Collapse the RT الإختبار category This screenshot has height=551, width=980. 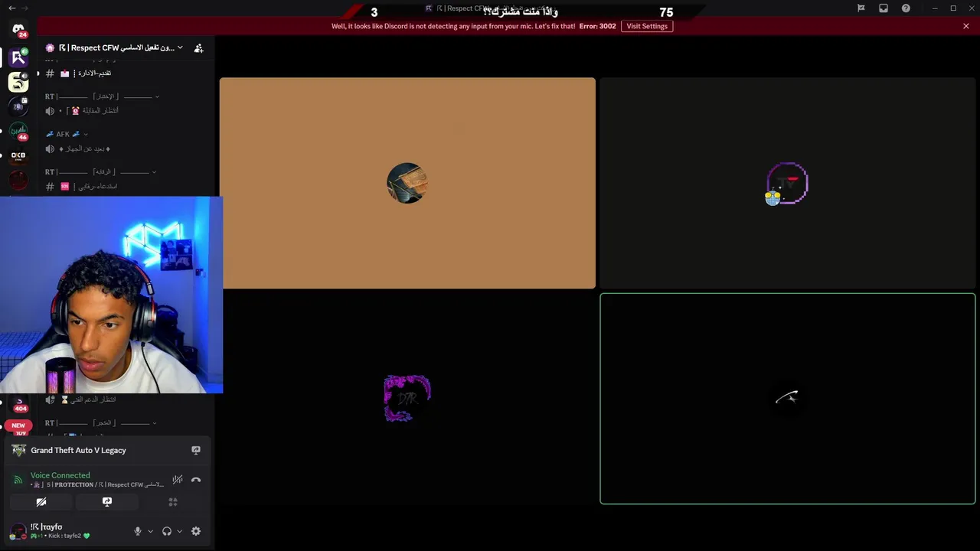point(102,96)
